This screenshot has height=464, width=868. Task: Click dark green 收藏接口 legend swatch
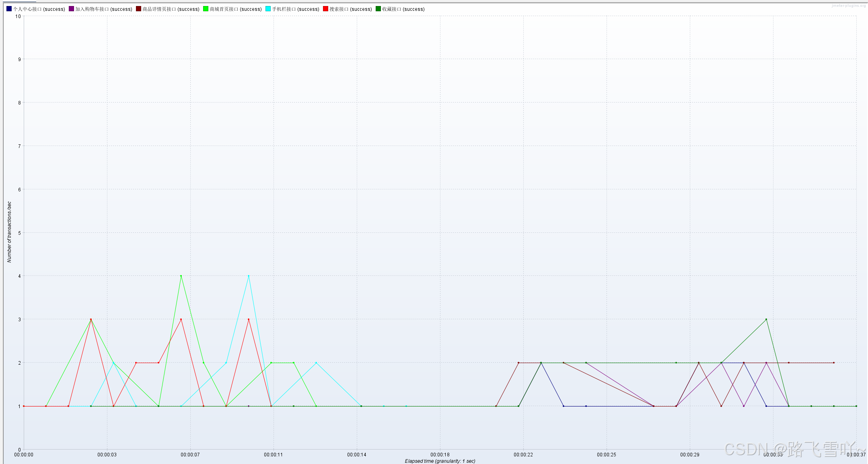point(378,9)
